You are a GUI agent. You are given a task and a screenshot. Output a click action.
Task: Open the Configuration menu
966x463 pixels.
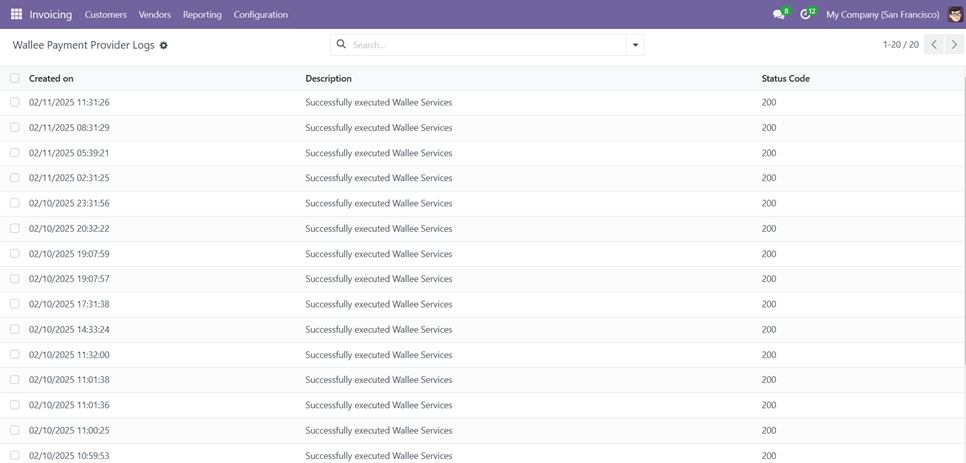(260, 15)
